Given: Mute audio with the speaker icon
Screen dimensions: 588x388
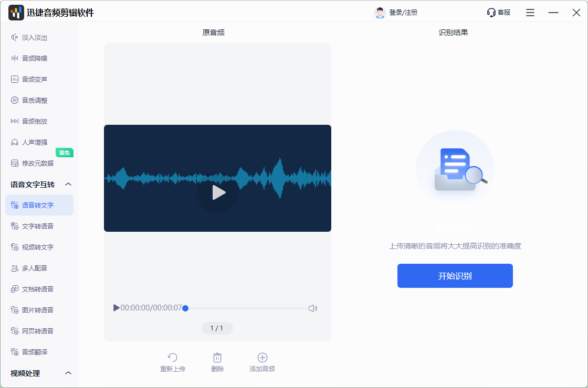Looking at the screenshot, I should click(313, 308).
